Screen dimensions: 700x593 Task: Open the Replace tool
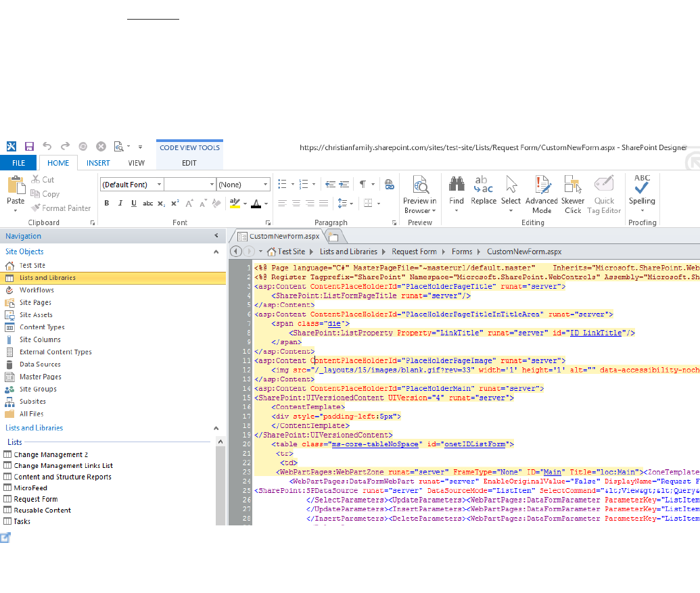tap(484, 190)
